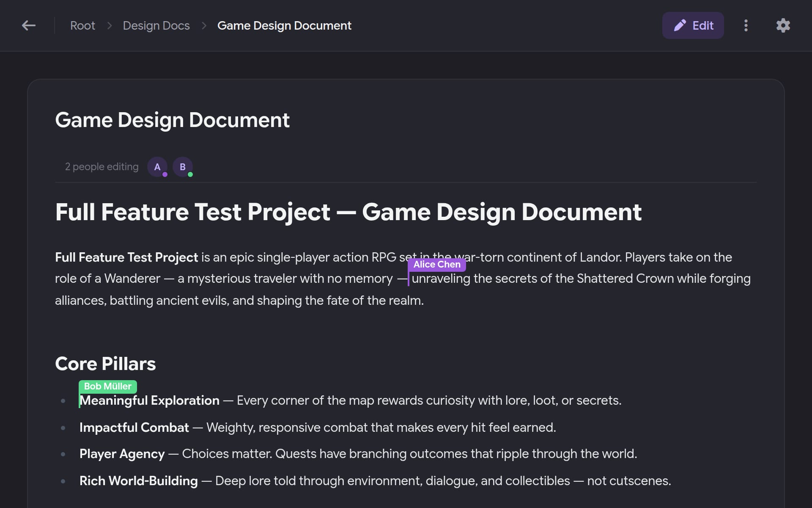This screenshot has width=812, height=508.
Task: Navigate to Root breadcrumb
Action: [82, 25]
